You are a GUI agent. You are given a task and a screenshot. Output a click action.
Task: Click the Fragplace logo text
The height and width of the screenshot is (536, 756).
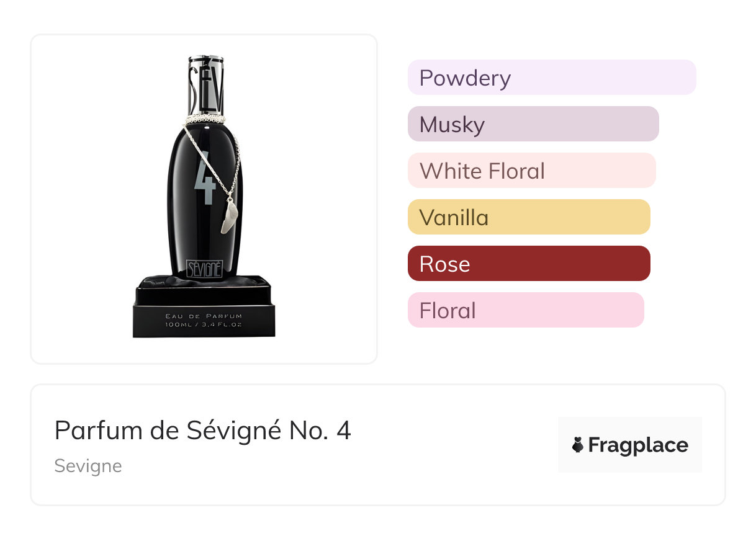tap(638, 445)
